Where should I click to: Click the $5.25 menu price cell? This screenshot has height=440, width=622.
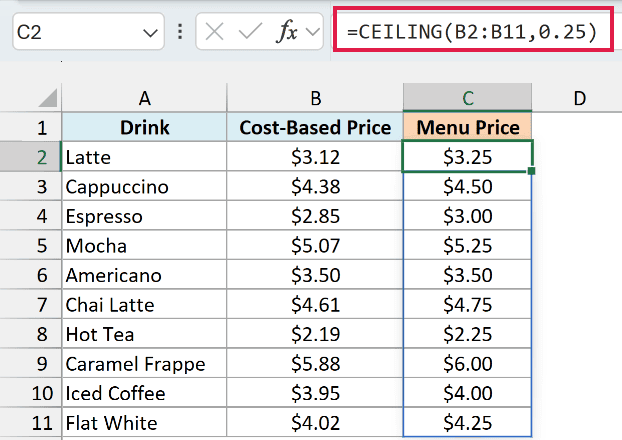(x=467, y=246)
